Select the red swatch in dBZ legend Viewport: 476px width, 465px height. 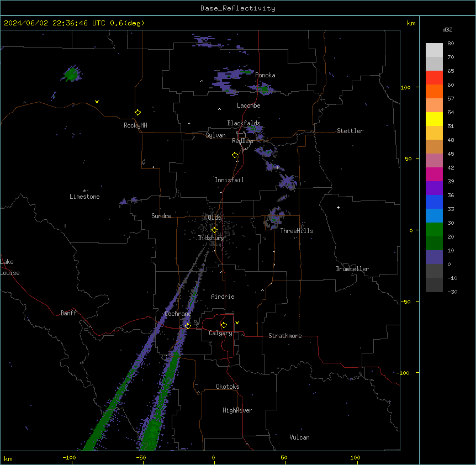434,77
